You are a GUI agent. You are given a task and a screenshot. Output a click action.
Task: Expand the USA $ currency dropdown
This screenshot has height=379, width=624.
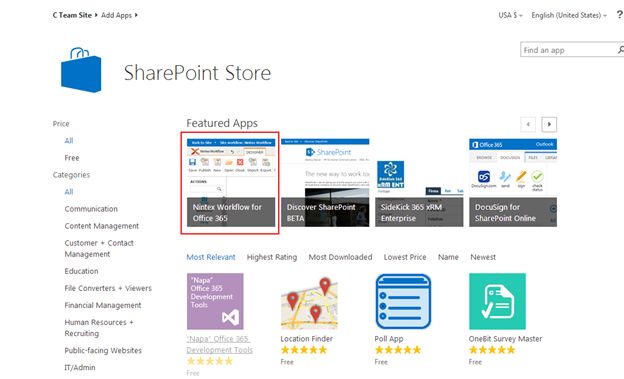point(510,15)
